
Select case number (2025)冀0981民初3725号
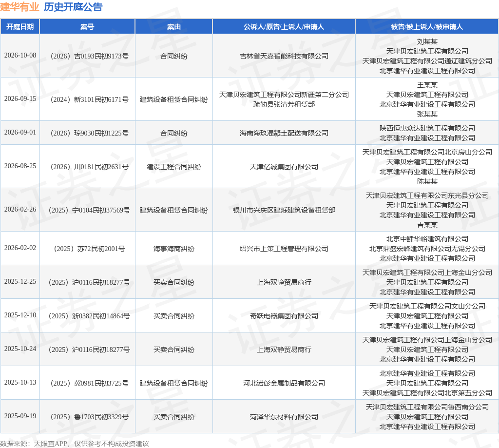(90, 383)
